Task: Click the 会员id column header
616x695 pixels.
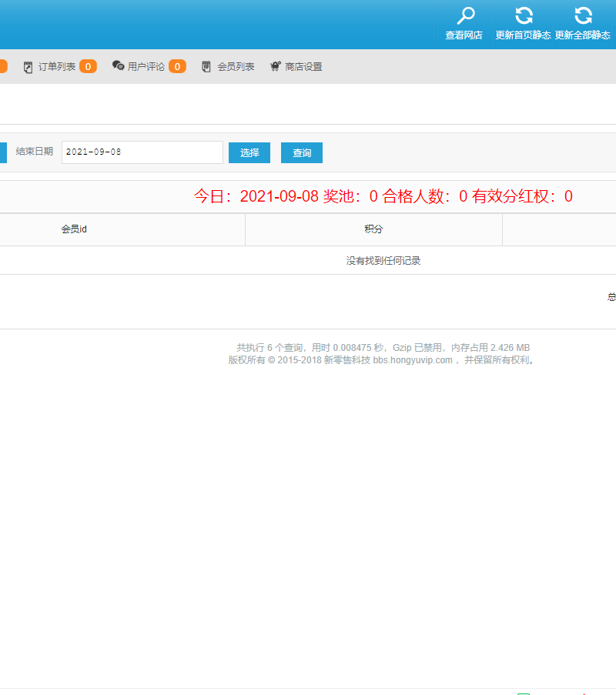Action: [x=74, y=229]
